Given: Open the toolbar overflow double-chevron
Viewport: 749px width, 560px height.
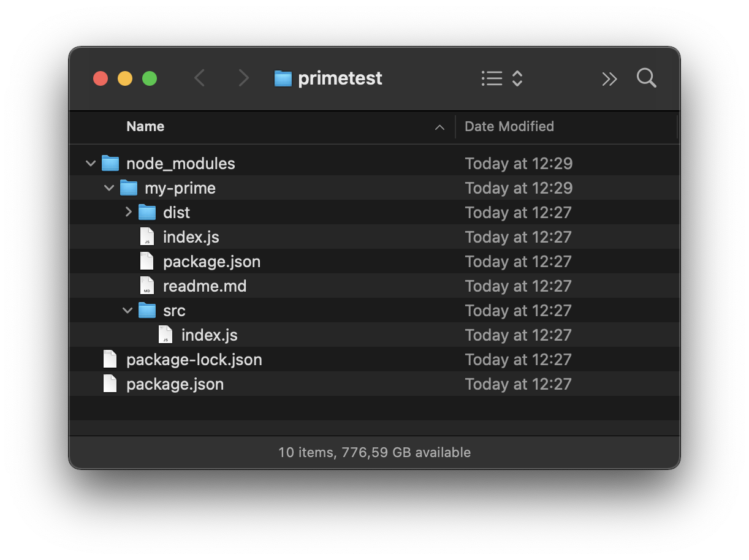Looking at the screenshot, I should pos(609,78).
